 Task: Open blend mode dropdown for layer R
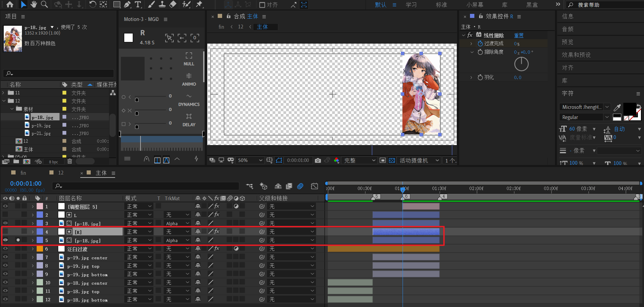point(139,232)
